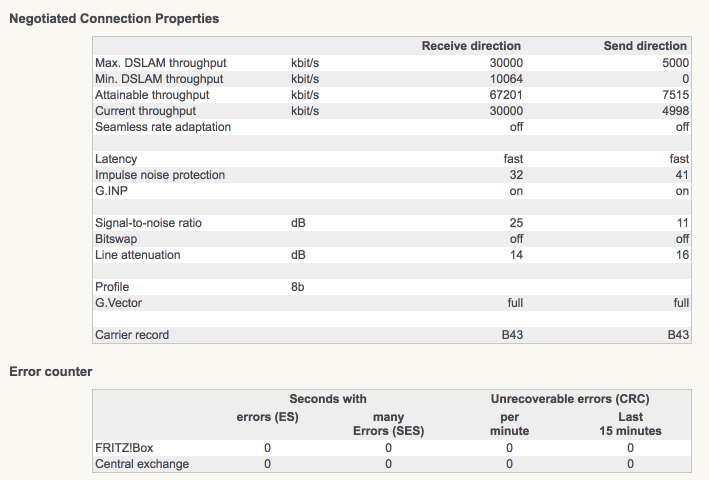The height and width of the screenshot is (480, 709).
Task: Click the Attainable throughput receive value 67201
Action: point(504,95)
